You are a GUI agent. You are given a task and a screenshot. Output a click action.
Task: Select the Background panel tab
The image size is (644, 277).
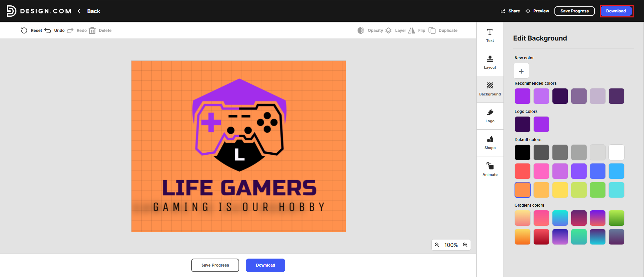pos(490,89)
